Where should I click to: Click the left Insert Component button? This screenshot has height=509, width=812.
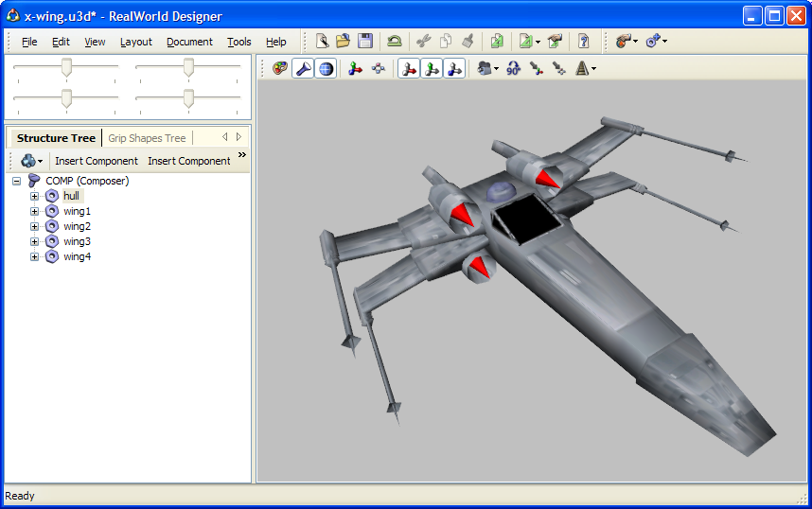pos(97,161)
